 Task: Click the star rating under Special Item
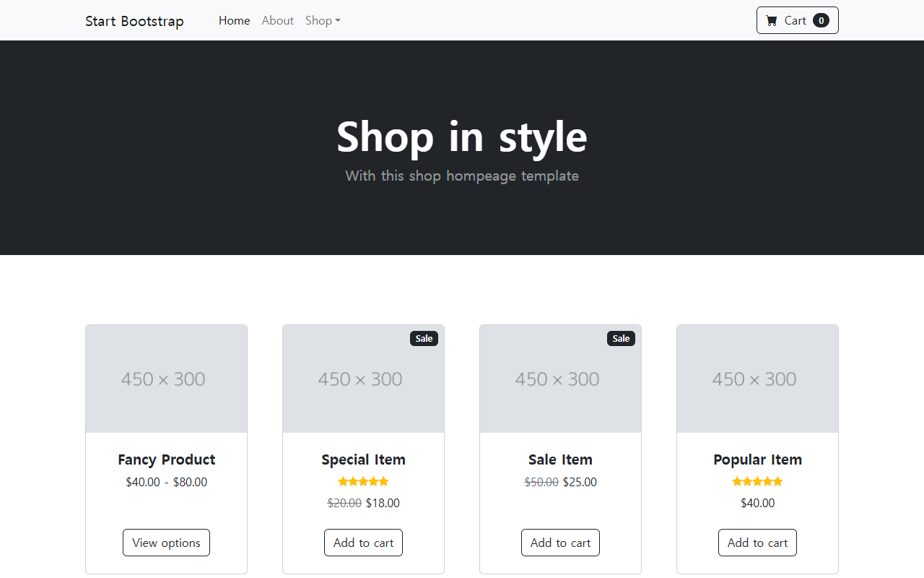363,481
